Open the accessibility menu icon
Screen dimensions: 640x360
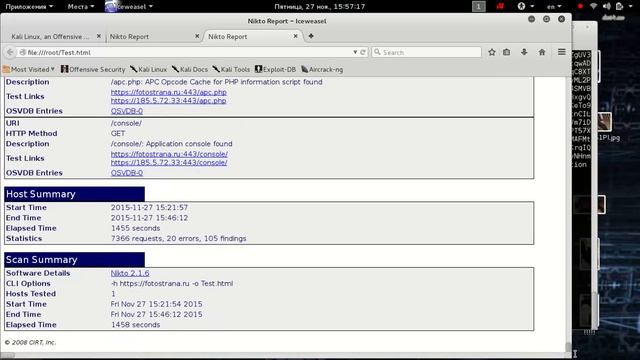tap(525, 6)
